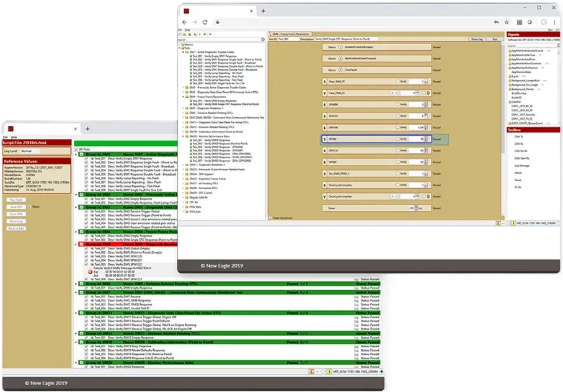Toggle the Short checkbox next to Save PDF
The width and height of the screenshot is (563, 392).
(29, 206)
